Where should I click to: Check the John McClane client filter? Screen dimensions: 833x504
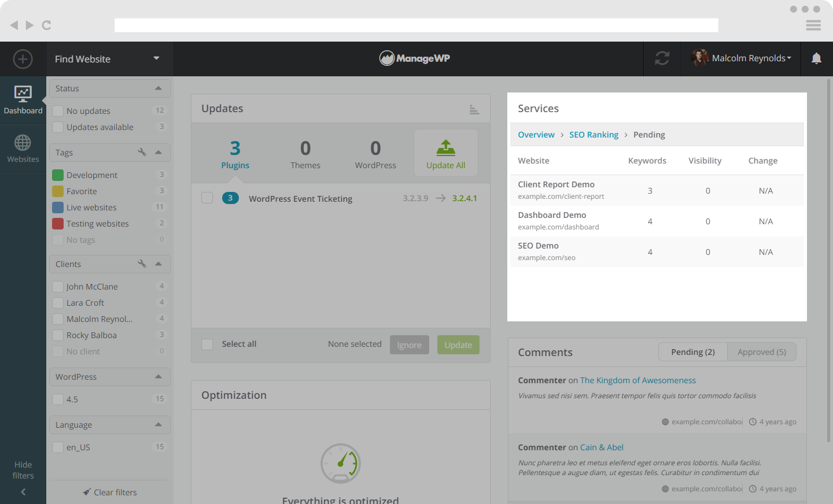[58, 287]
